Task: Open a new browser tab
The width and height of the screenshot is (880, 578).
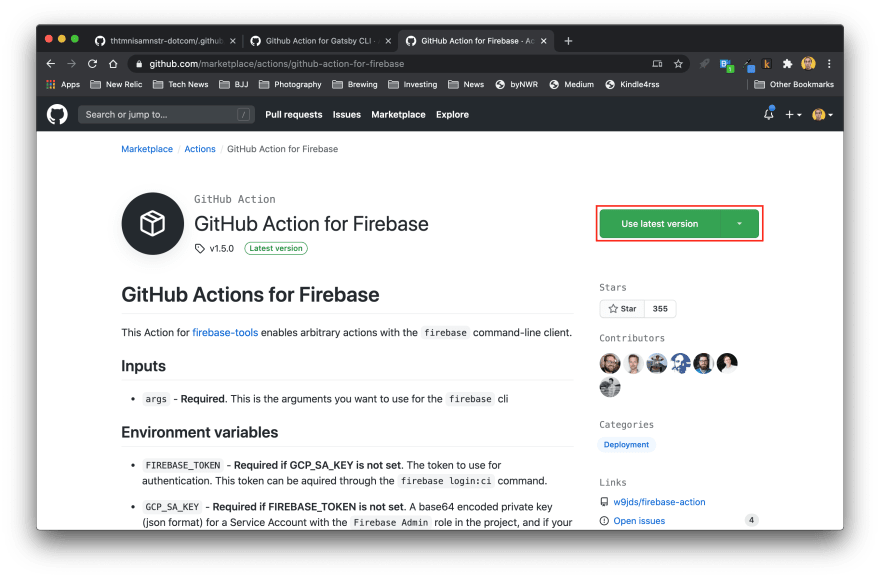Action: (568, 41)
